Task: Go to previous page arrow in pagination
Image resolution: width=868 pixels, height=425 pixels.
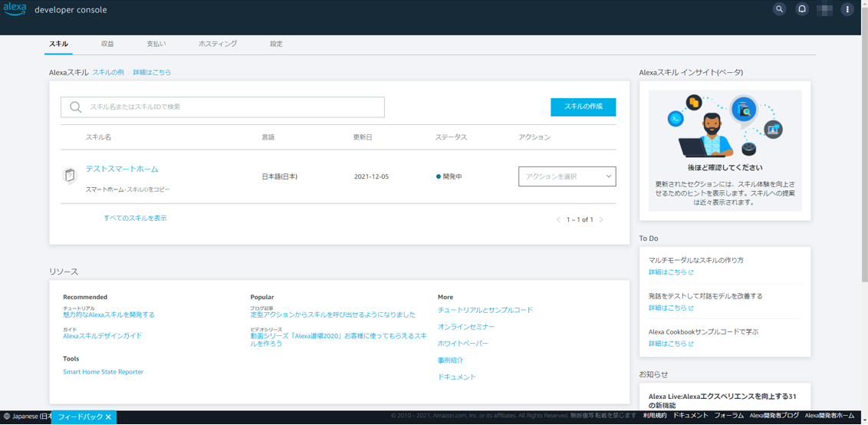Action: [558, 219]
